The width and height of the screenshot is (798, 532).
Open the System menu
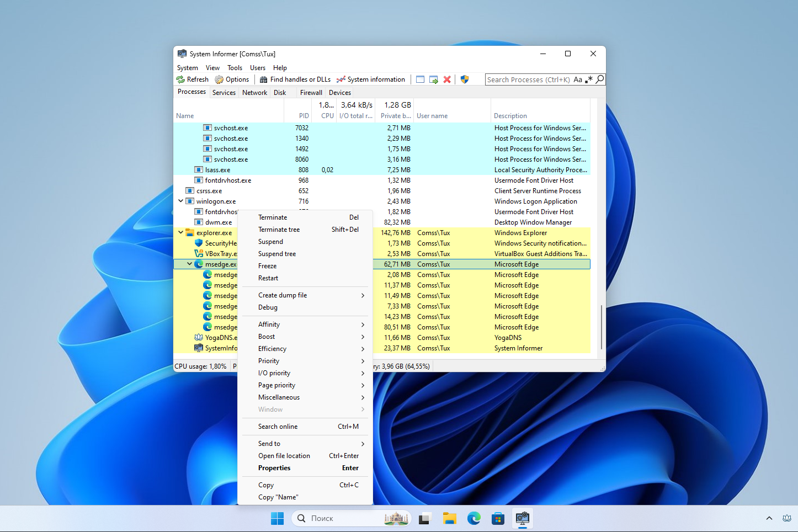(x=188, y=68)
